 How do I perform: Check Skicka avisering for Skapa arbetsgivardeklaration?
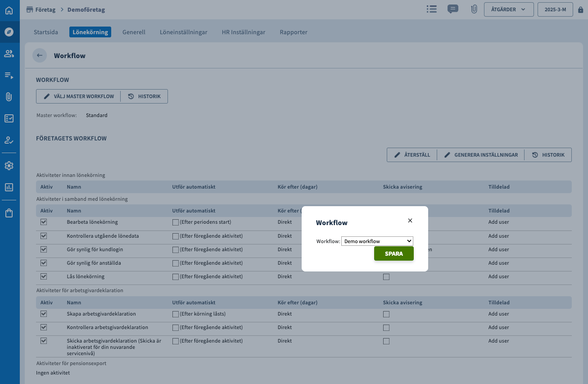(386, 314)
